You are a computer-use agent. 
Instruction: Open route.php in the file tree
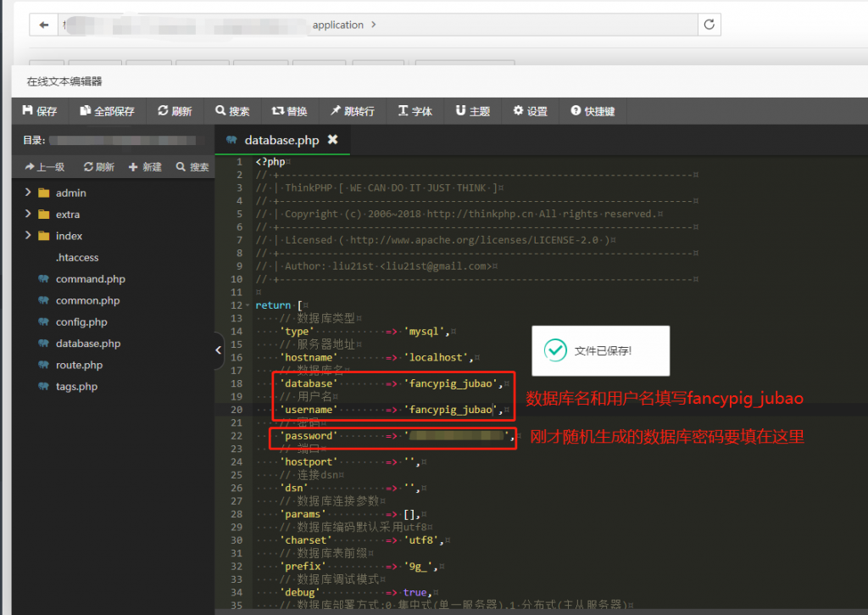pos(79,365)
